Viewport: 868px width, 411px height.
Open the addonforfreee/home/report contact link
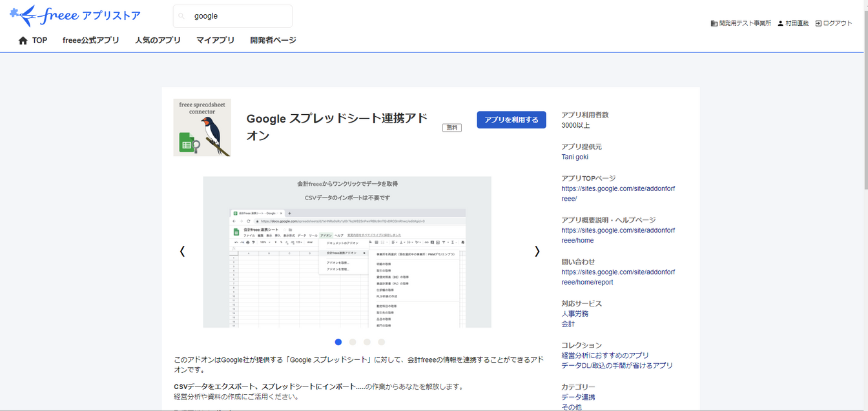pos(618,277)
